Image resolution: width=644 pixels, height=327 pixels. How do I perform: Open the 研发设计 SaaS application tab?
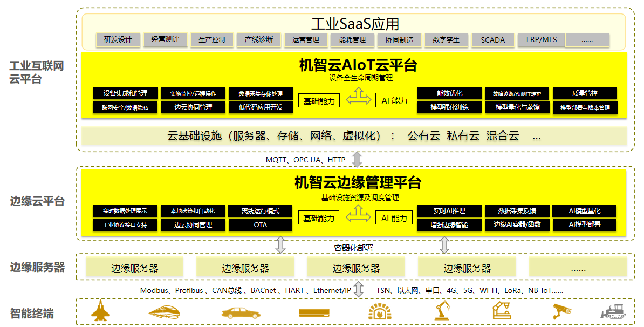click(x=118, y=40)
